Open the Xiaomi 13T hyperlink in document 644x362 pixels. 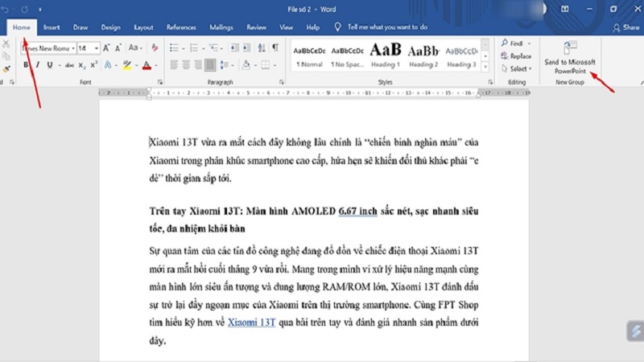(251, 323)
